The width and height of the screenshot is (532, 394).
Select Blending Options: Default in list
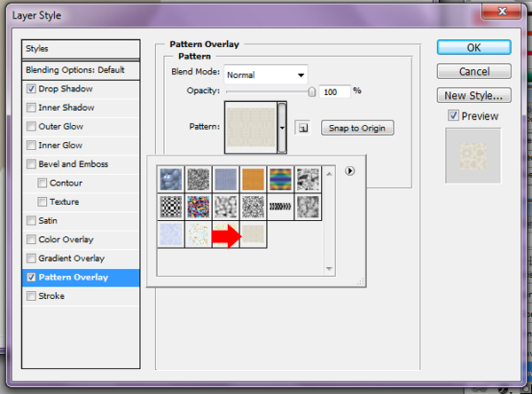[x=81, y=69]
